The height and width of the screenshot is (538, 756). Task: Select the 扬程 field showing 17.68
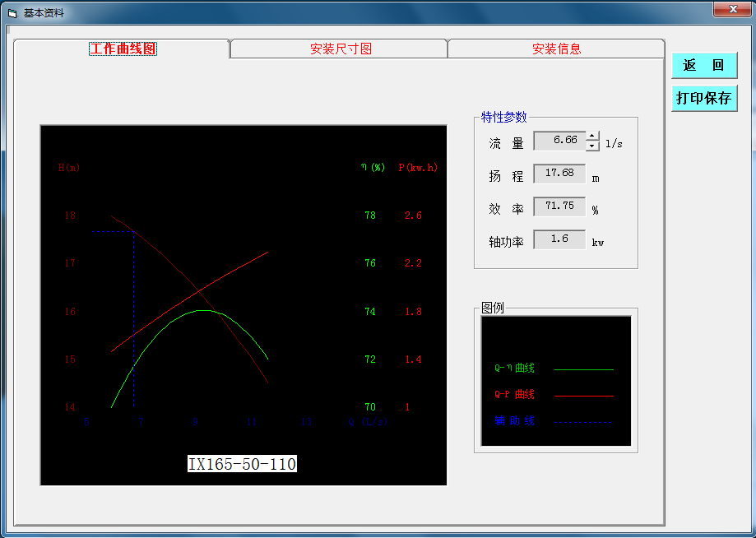[559, 174]
